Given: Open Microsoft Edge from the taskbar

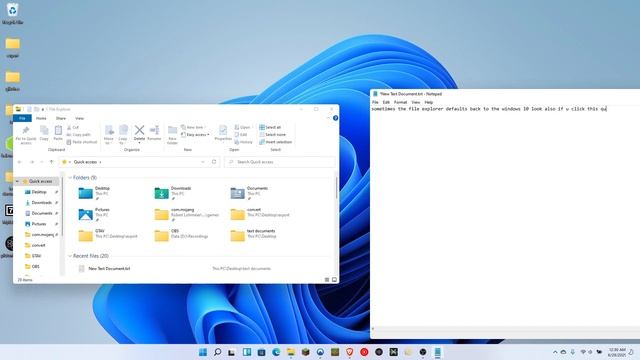Looking at the screenshot, I should pyautogui.click(x=276, y=352).
